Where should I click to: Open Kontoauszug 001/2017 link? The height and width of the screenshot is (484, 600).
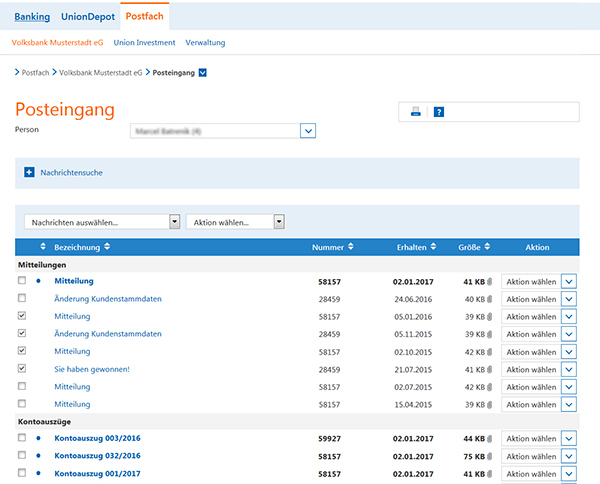click(x=97, y=474)
